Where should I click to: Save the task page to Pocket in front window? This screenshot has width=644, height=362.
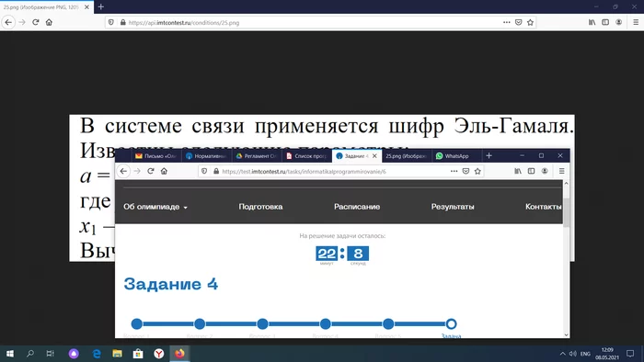(466, 172)
